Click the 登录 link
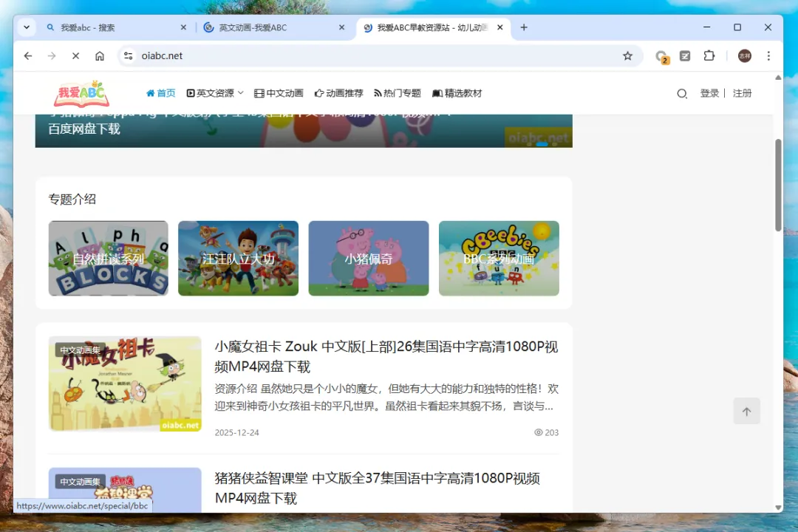Screen dimensions: 798x532 709,93
